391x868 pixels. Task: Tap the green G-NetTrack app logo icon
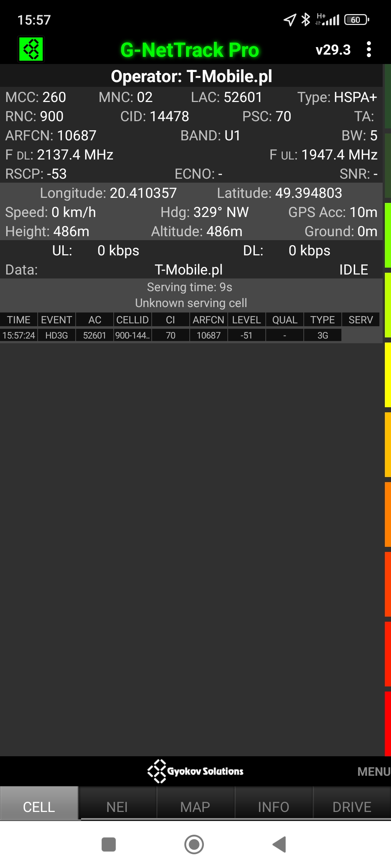pos(31,49)
